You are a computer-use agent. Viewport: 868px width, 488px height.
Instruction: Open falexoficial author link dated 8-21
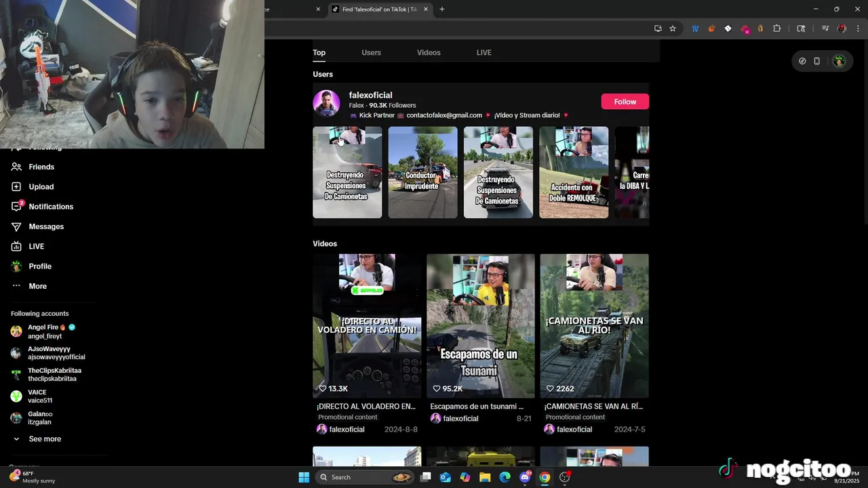click(x=454, y=419)
